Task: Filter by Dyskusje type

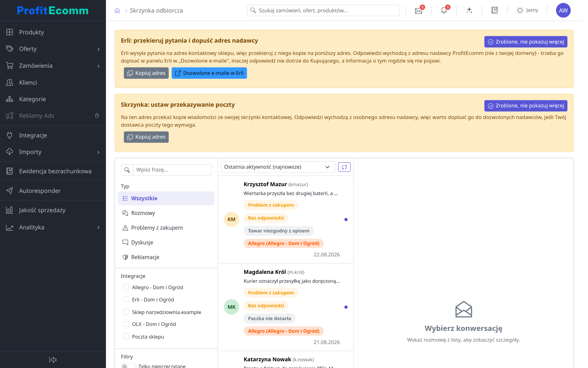Action: (166, 243)
